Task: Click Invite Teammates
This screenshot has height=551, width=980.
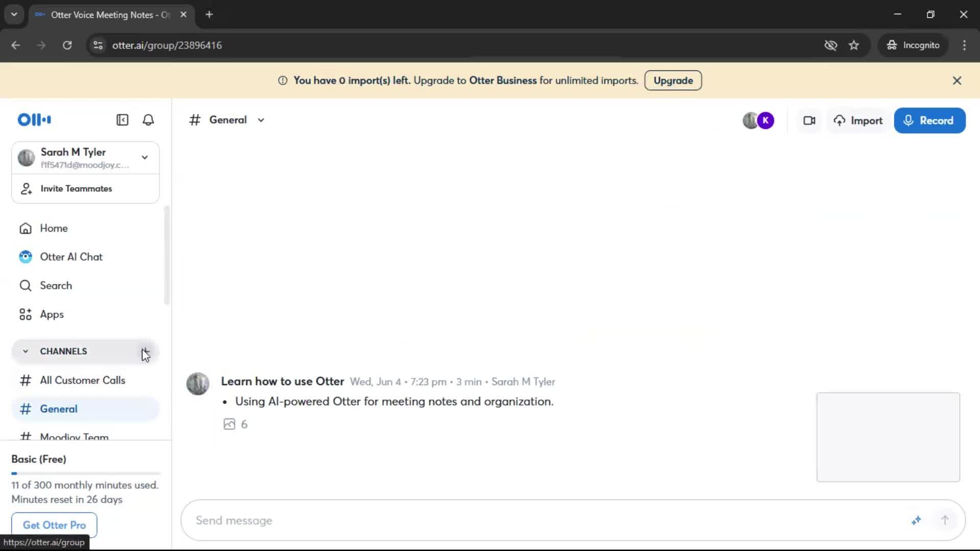Action: coord(85,188)
